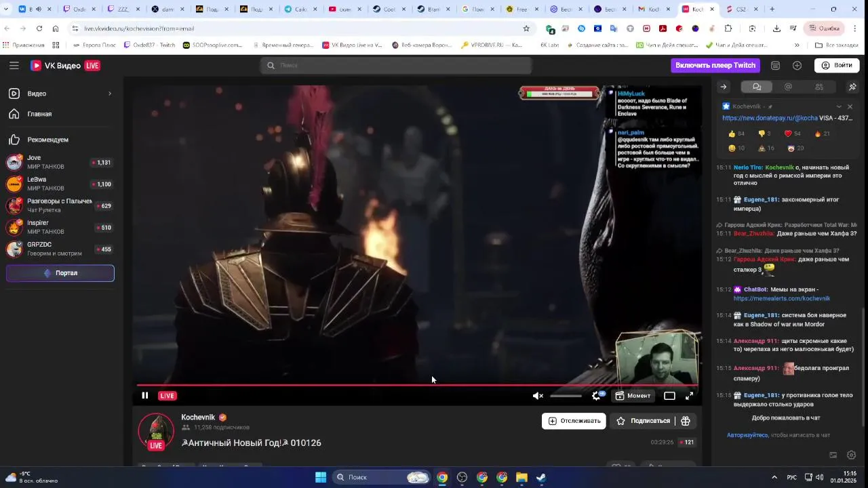Create a clip with the Момент button
Image resolution: width=868 pixels, height=488 pixels.
(633, 396)
